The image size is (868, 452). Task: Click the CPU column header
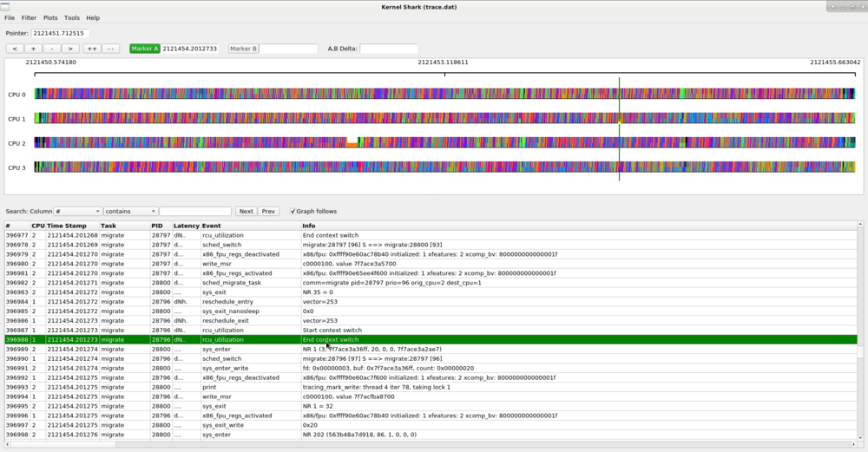click(38, 226)
